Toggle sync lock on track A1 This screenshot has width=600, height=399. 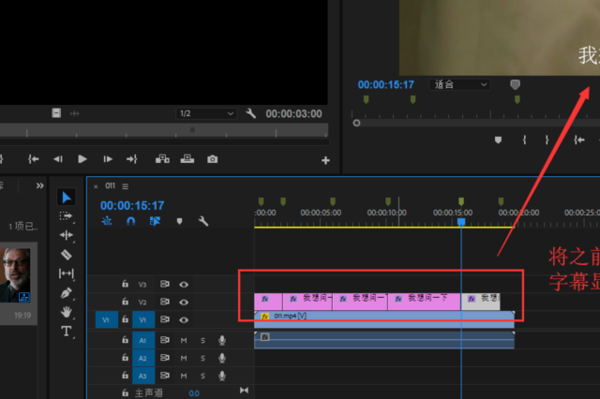[165, 339]
